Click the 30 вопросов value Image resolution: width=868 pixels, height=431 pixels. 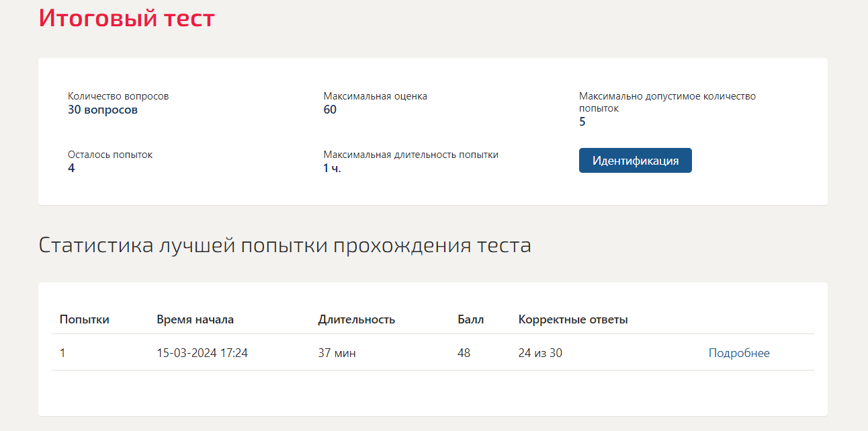click(x=103, y=110)
